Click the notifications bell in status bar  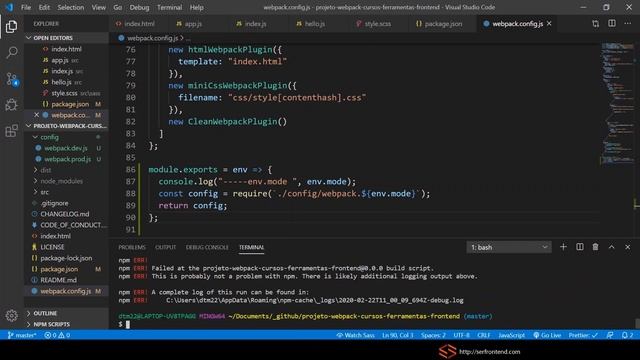click(x=627, y=335)
